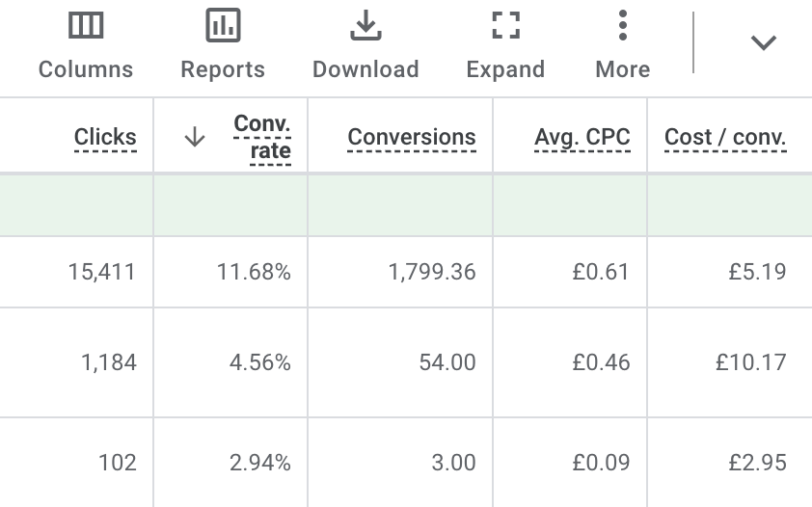Viewport: 812px width, 507px height.
Task: Click the £10.17 cost per conversion cell
Action: point(729,362)
